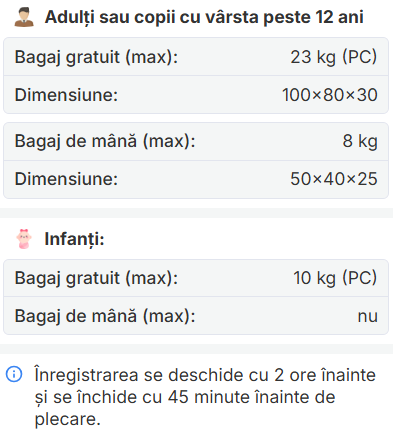Image resolution: width=393 pixels, height=434 pixels.
Task: Click the '10 kg (PC)' infant value
Action: pos(335,278)
